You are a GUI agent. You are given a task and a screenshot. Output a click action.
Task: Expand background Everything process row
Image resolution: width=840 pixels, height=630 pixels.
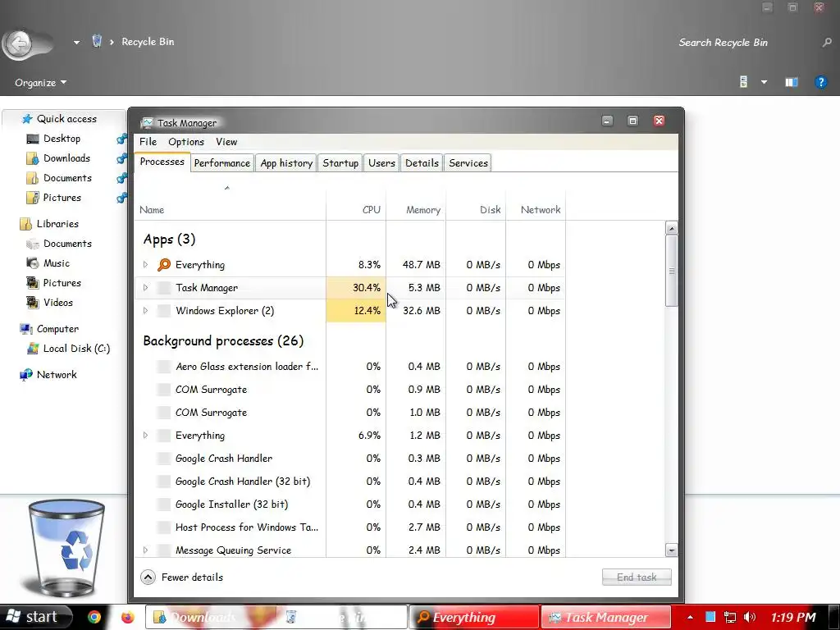[x=145, y=436]
